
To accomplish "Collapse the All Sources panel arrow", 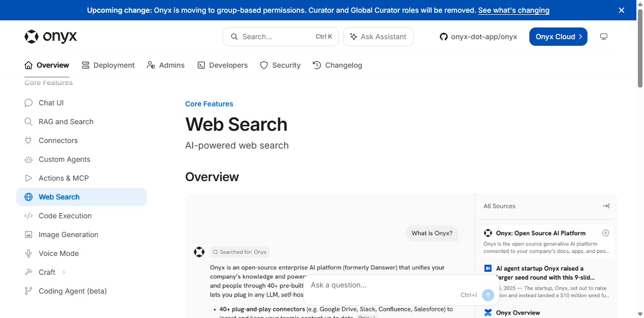I will pyautogui.click(x=606, y=206).
